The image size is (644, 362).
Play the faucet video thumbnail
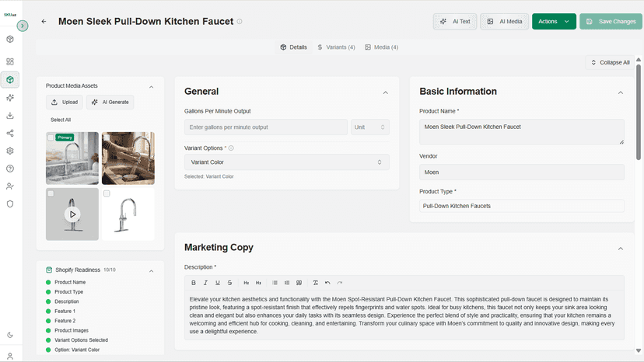point(72,214)
